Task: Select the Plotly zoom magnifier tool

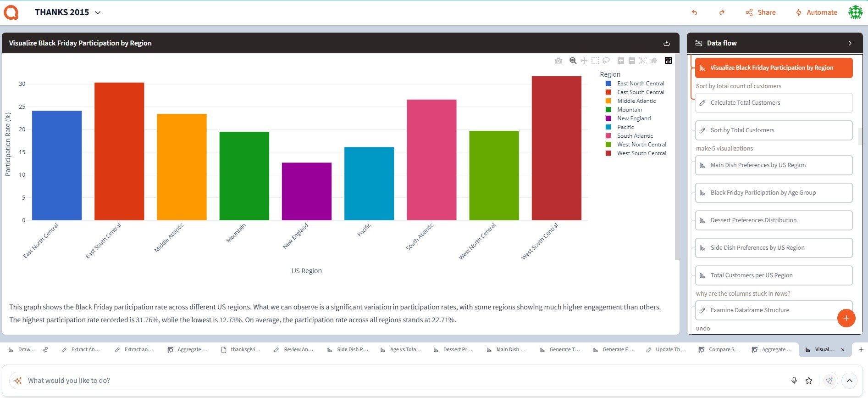Action: pyautogui.click(x=573, y=61)
